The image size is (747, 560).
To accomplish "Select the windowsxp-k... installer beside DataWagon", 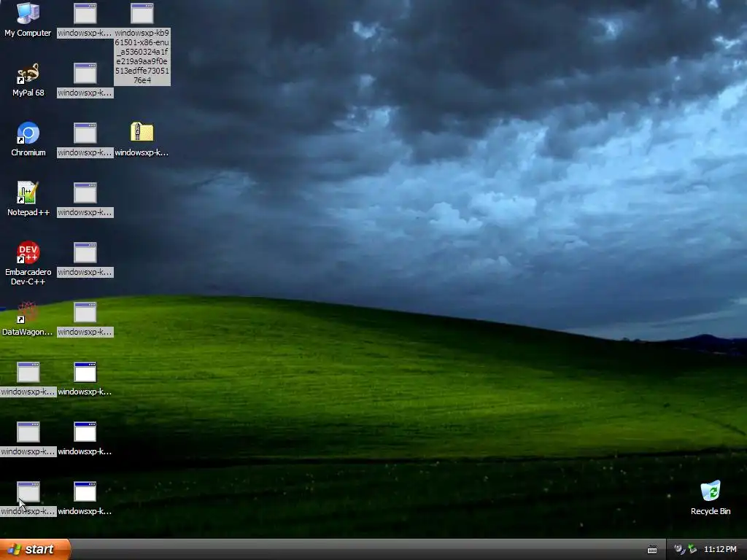I will tap(85, 312).
